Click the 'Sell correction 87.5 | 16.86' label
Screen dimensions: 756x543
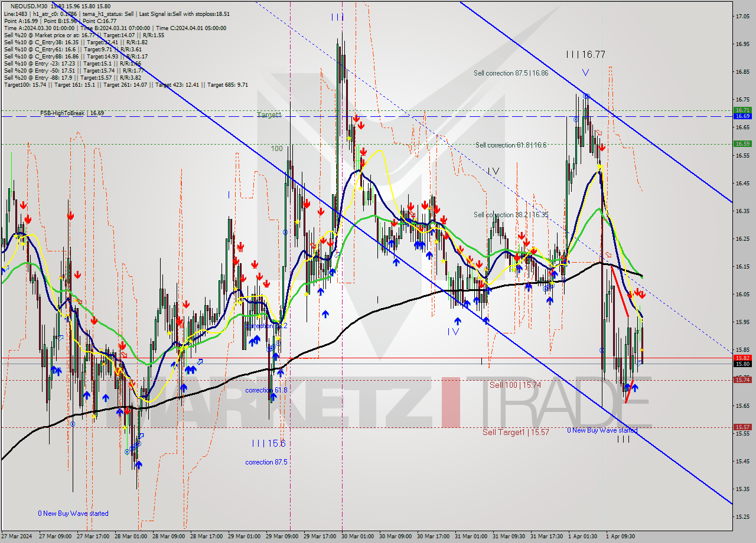511,73
